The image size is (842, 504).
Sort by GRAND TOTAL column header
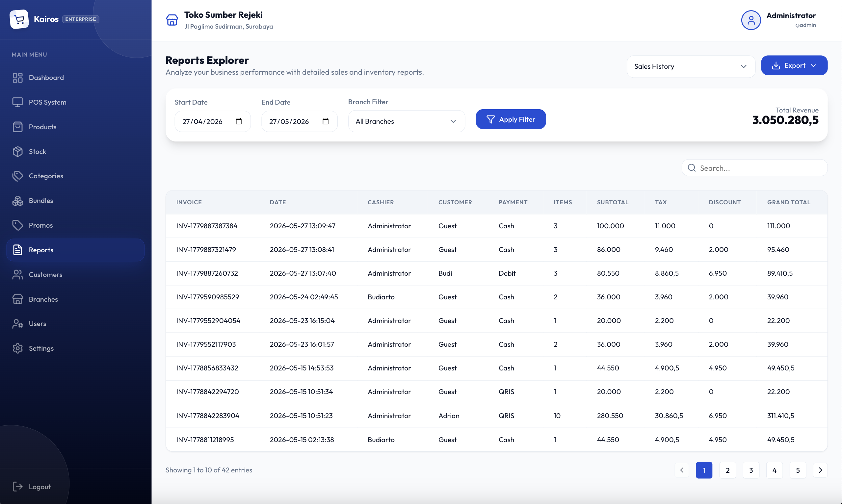click(x=789, y=202)
